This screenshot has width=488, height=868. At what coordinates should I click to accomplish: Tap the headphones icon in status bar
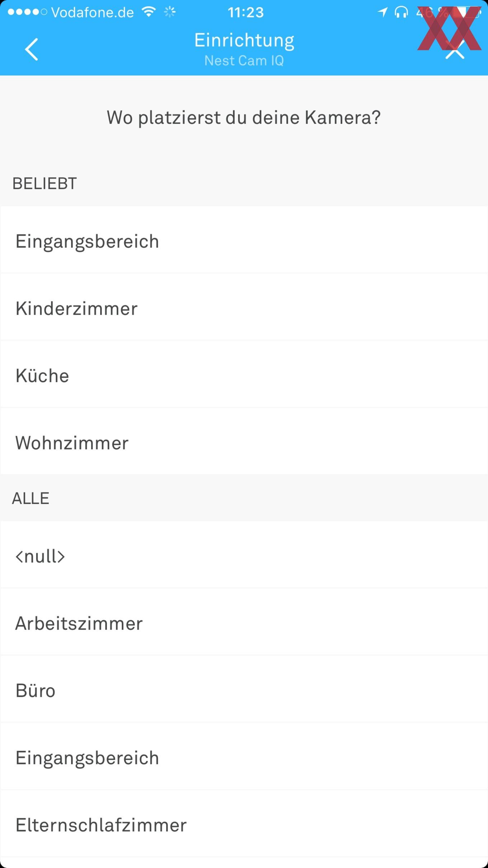point(401,13)
